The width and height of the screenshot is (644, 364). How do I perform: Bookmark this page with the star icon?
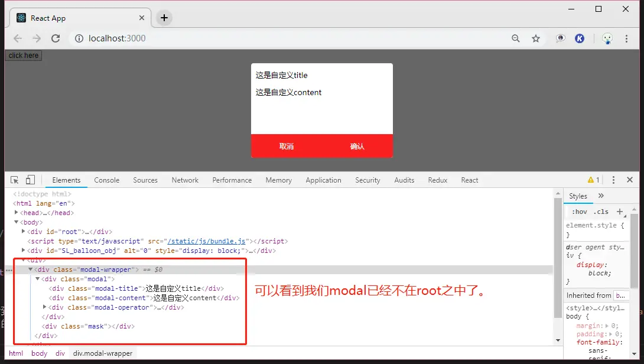[535, 38]
